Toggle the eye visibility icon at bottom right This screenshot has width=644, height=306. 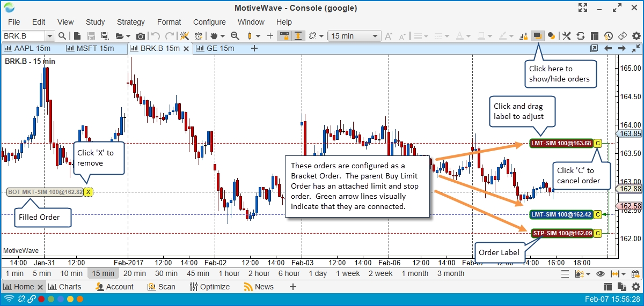pos(601,273)
